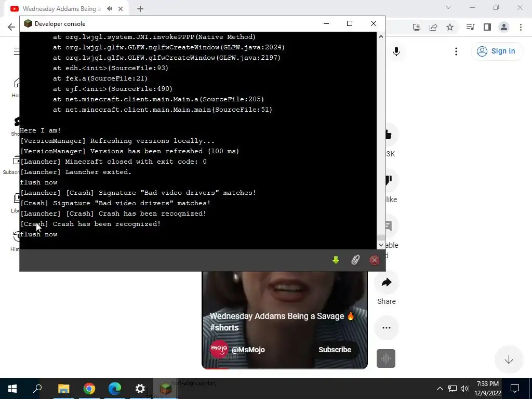
Task: Click the red kill process icon in console
Action: tap(374, 260)
